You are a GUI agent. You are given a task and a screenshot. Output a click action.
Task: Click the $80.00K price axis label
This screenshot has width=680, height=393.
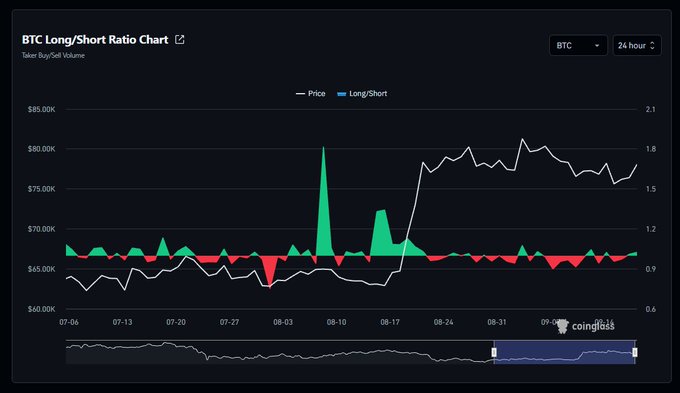click(42, 149)
